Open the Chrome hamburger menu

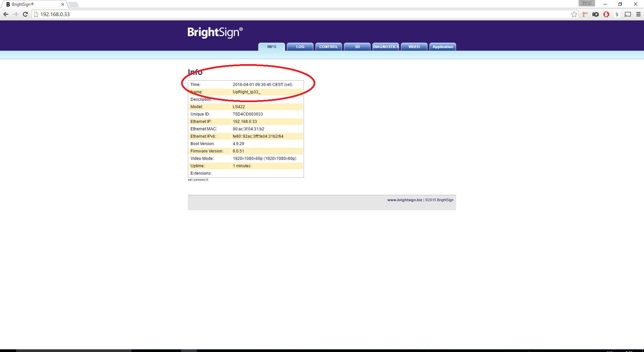coord(638,14)
